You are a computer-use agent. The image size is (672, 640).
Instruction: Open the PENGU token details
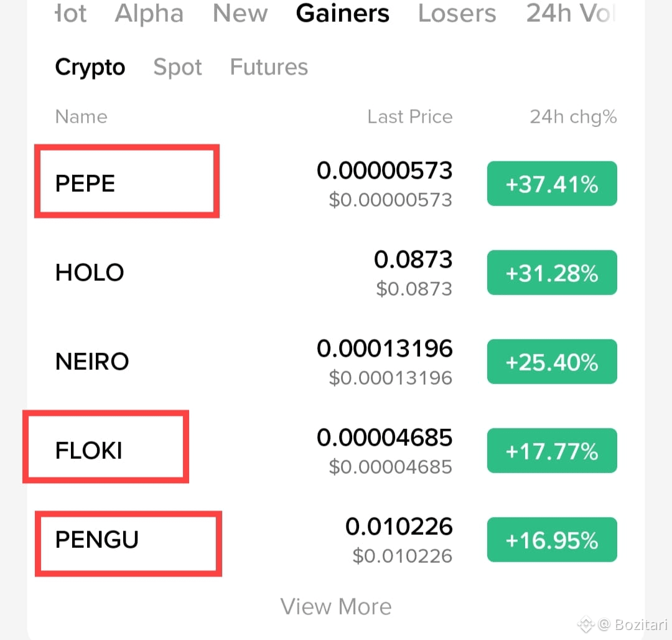click(95, 540)
